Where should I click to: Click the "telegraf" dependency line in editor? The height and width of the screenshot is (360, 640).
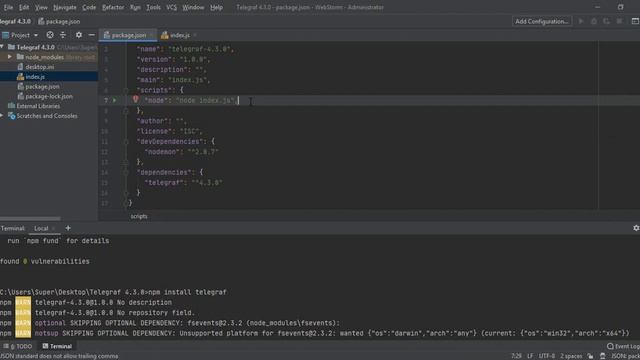click(183, 182)
